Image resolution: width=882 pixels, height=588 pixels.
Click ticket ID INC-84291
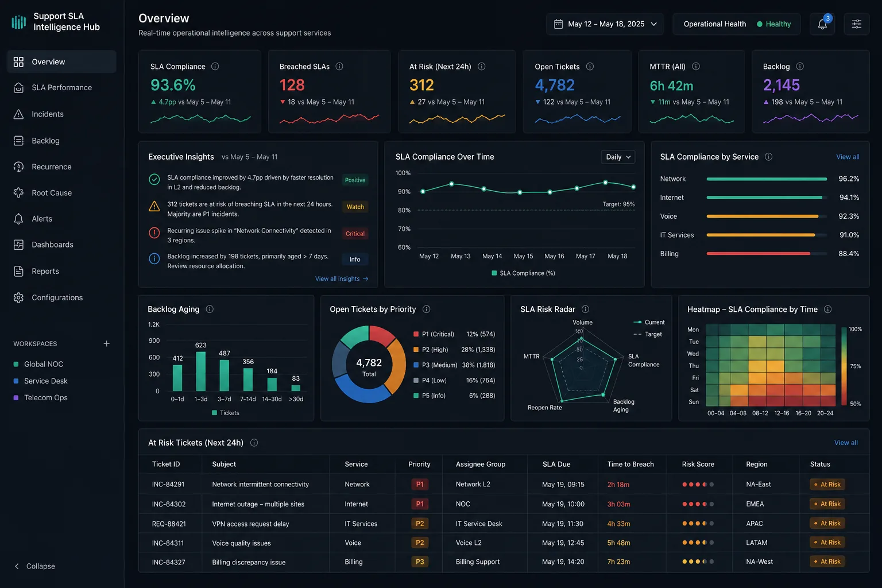coord(168,485)
